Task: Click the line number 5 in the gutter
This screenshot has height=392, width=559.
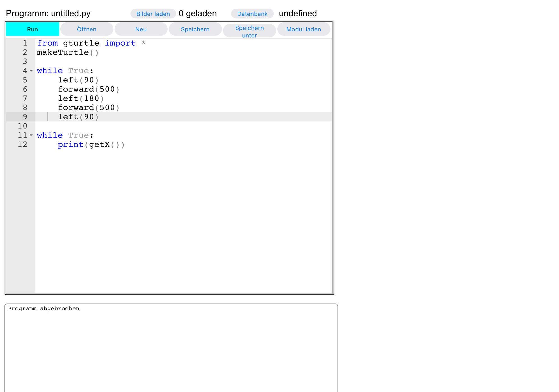Action: tap(25, 80)
